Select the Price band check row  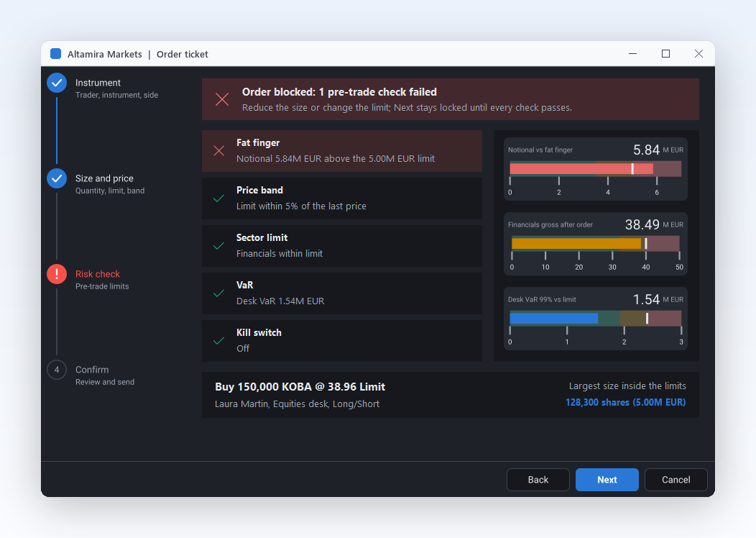342,199
